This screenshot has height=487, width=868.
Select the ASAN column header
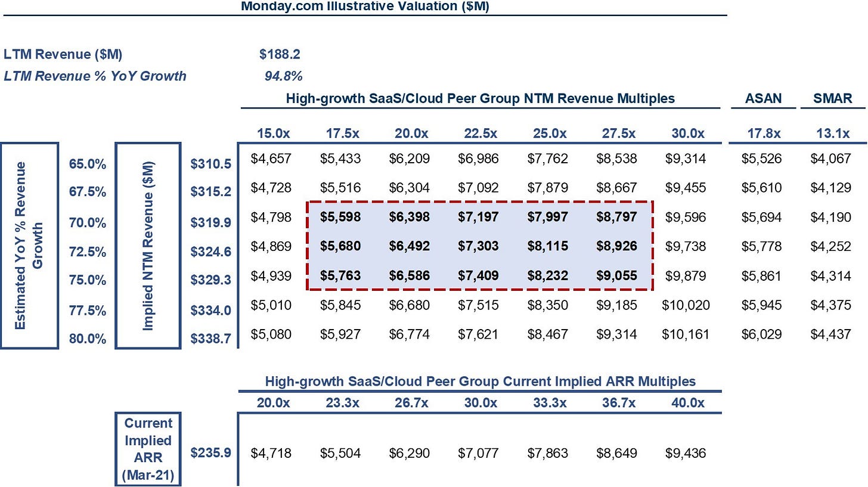pyautogui.click(x=763, y=98)
